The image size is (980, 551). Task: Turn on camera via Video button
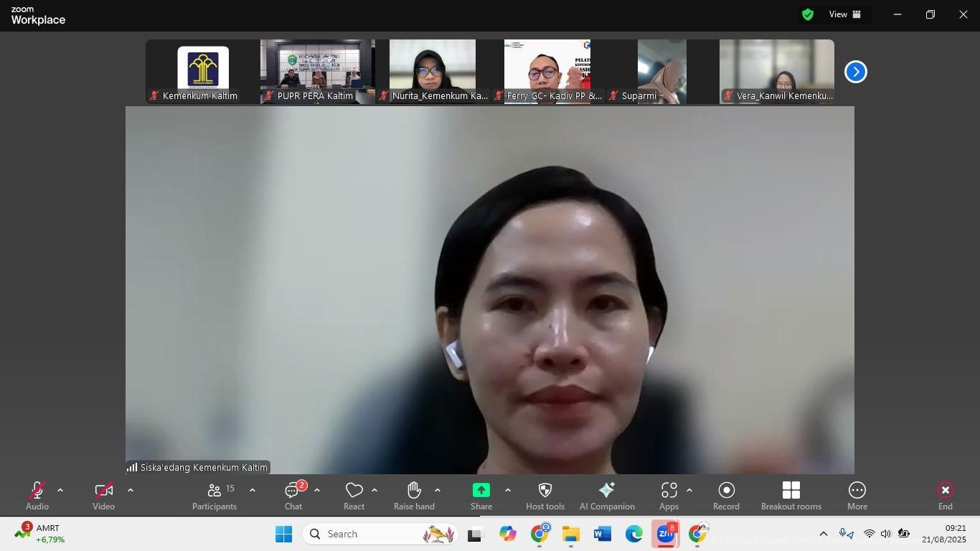[x=103, y=495]
